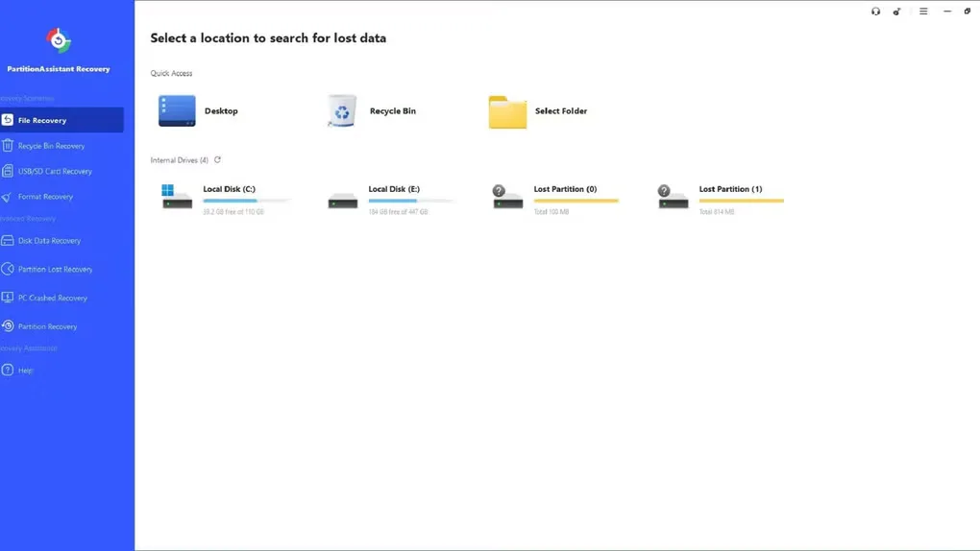
Task: Click the monitor icon for PC Crashed Recovery
Action: coord(8,298)
